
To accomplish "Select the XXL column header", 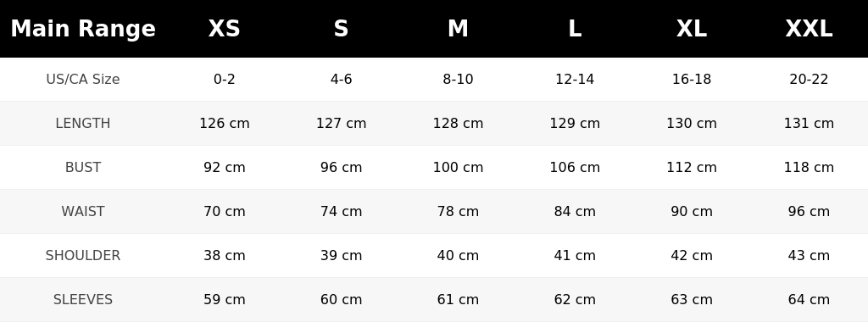I will click(x=809, y=29).
